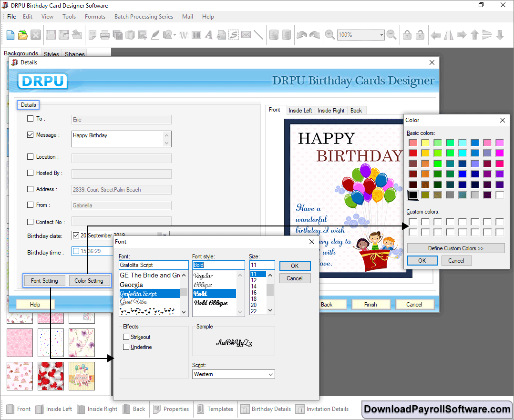Click the New document icon in toolbar

tap(10, 35)
